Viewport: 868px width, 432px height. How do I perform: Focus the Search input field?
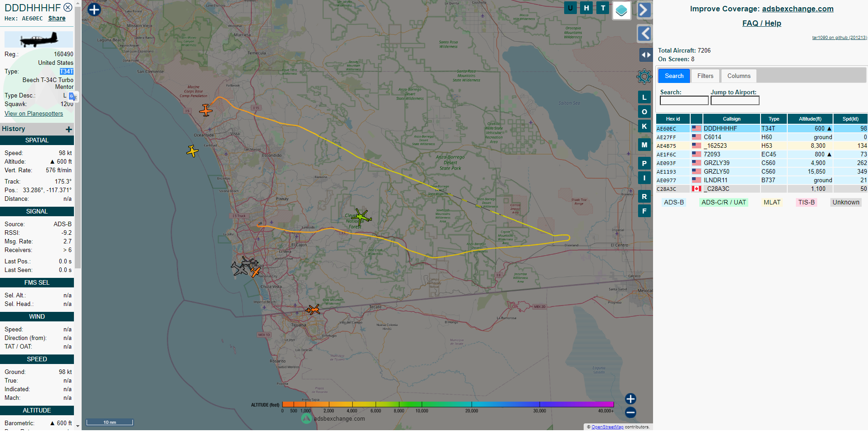click(x=684, y=101)
